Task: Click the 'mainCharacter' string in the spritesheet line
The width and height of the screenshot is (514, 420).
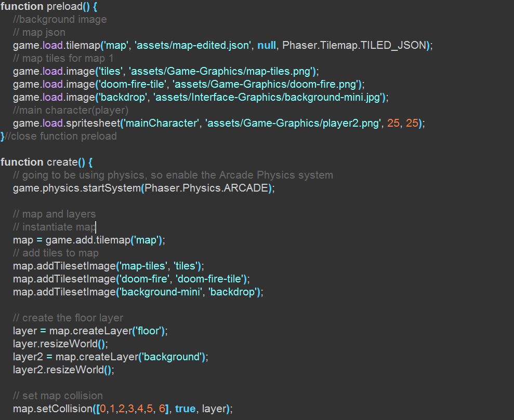Action: tap(161, 123)
